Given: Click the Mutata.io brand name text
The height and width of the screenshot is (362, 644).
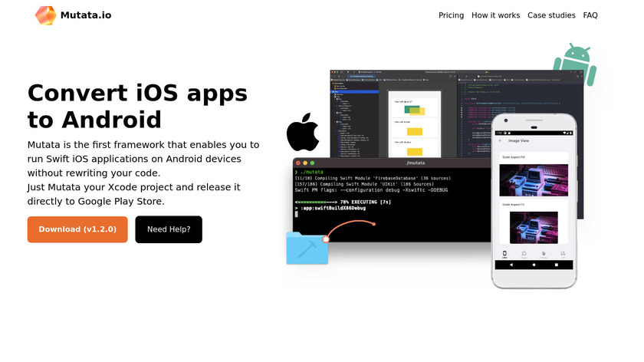Looking at the screenshot, I should (x=86, y=15).
